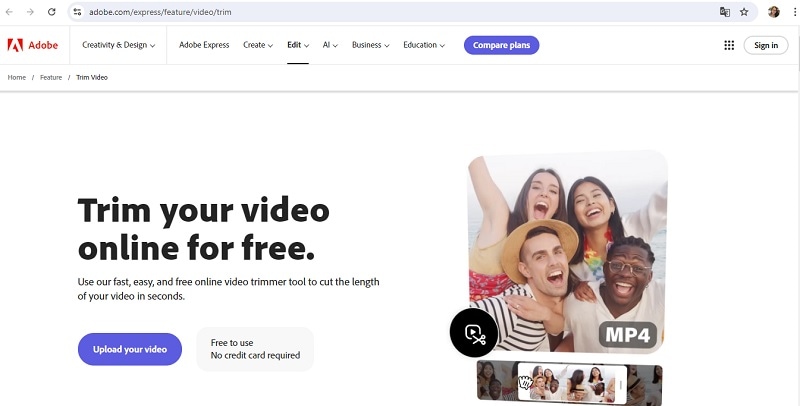Viewport: 800px width, 406px height.
Task: Click the video timeline trim strip
Action: [569, 382]
